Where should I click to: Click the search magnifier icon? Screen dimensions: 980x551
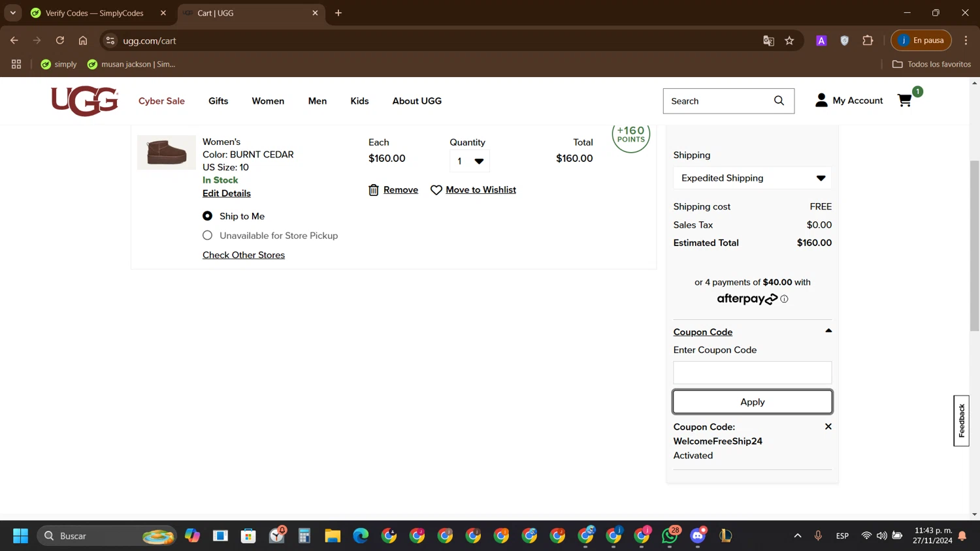pyautogui.click(x=779, y=101)
